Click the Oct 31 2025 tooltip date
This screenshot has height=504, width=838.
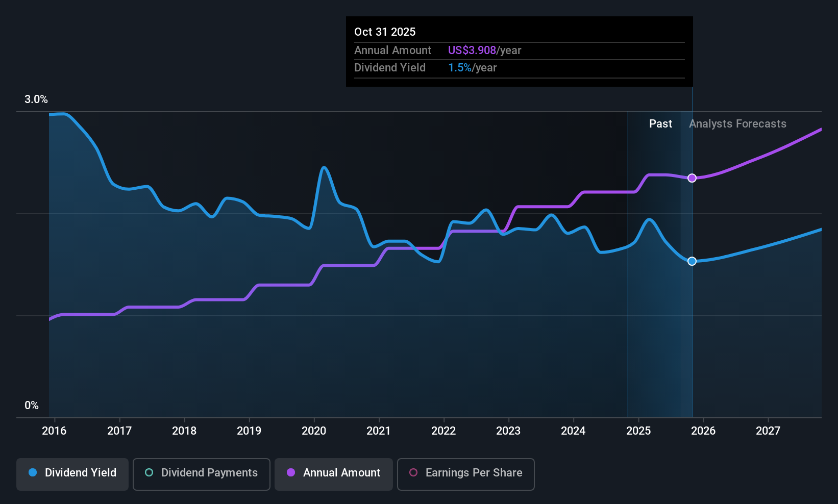(385, 32)
